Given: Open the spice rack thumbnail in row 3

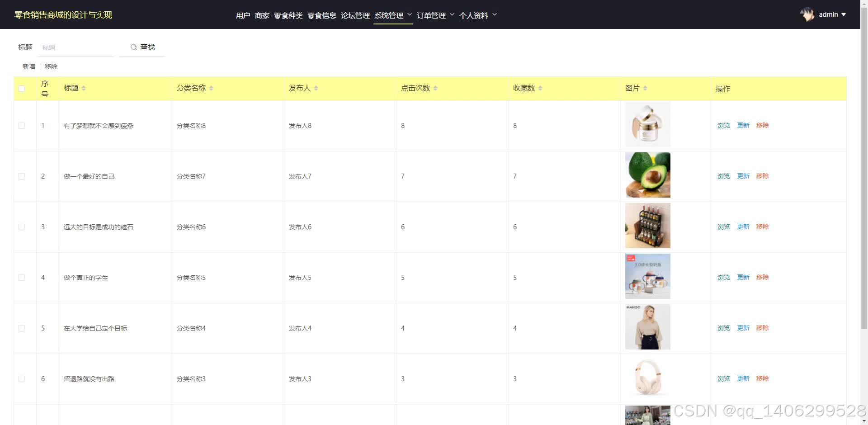Looking at the screenshot, I should coord(648,226).
